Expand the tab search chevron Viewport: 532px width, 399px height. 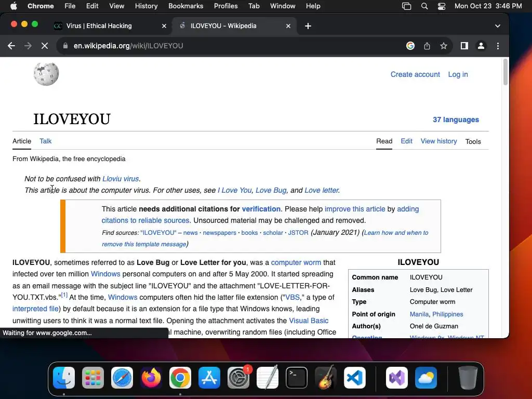click(497, 26)
